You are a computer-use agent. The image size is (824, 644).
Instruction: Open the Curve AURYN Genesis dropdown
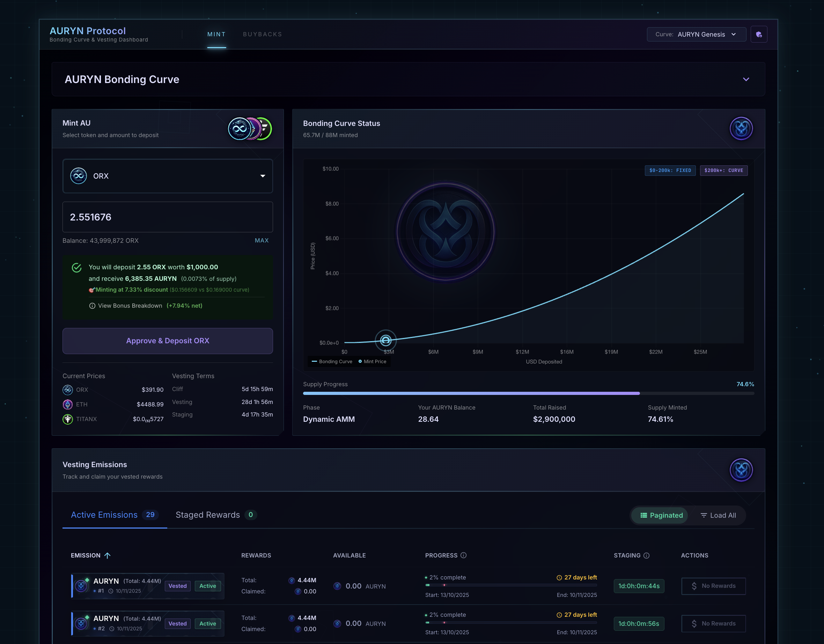point(696,34)
